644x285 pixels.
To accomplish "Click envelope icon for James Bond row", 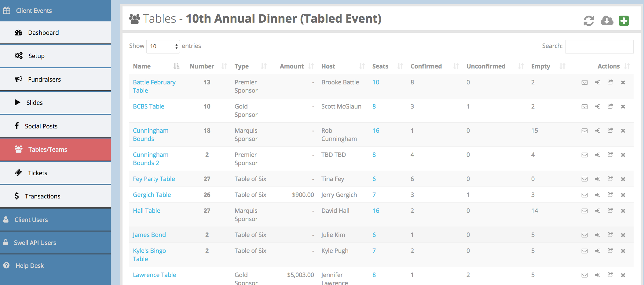I will (x=584, y=235).
